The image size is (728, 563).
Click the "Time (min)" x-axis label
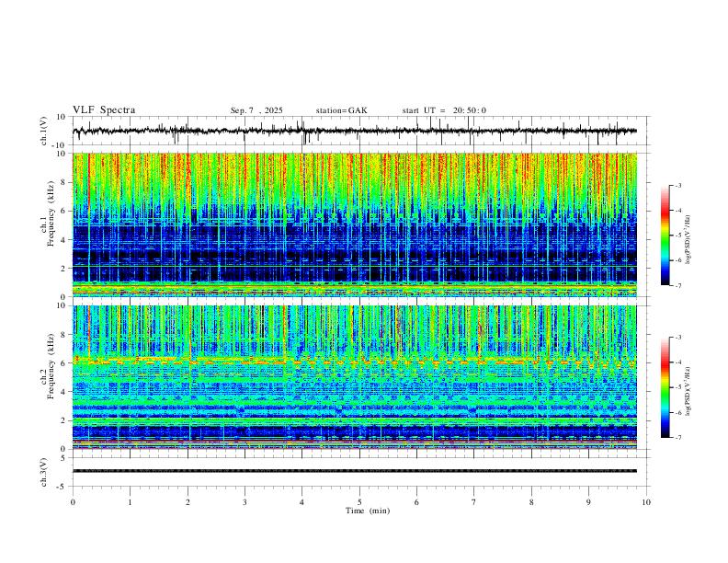click(368, 511)
